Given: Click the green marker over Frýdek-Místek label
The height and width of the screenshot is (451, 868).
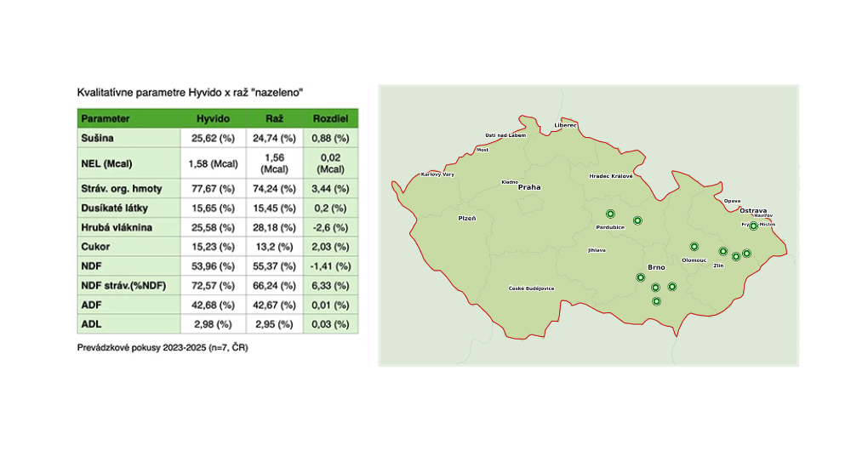Looking at the screenshot, I should click(753, 225).
